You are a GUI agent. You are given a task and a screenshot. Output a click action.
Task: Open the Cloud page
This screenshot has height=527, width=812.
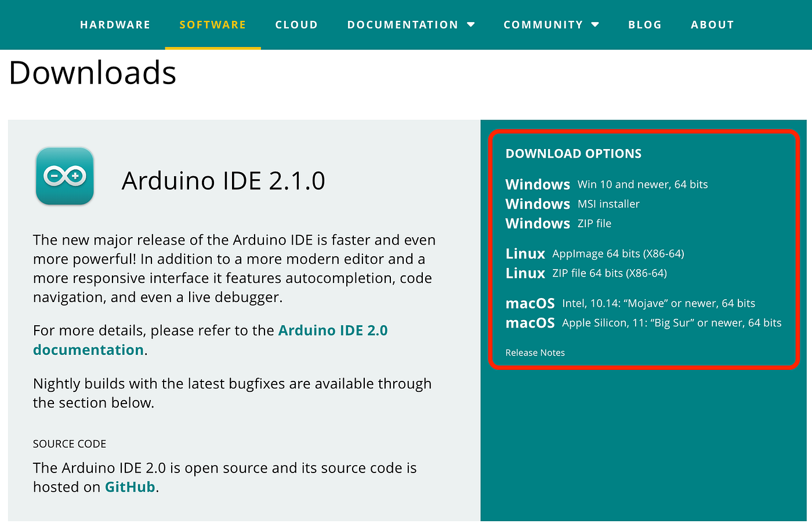pyautogui.click(x=296, y=24)
